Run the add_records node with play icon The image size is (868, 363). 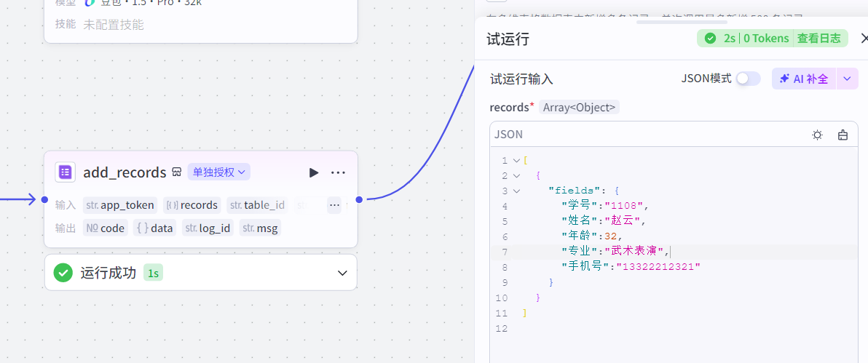314,172
